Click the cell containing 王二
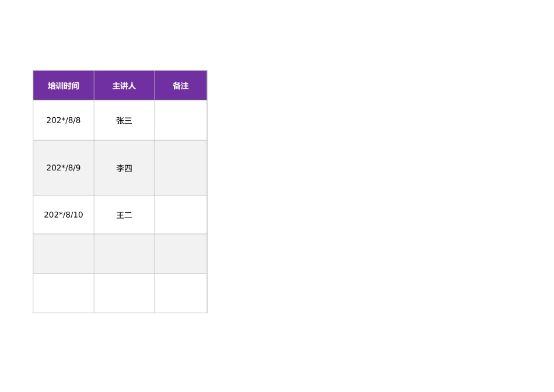Screen dimensions: 554x392 124,215
